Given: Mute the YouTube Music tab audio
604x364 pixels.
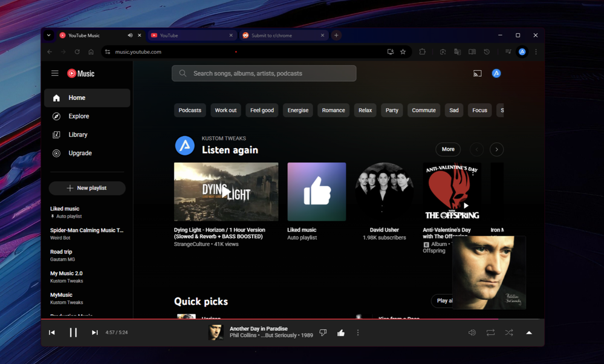Looking at the screenshot, I should pos(130,35).
